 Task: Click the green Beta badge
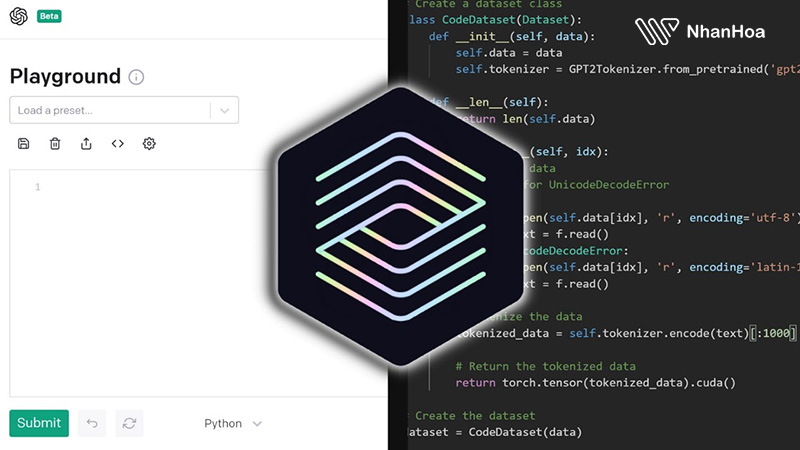coord(49,16)
